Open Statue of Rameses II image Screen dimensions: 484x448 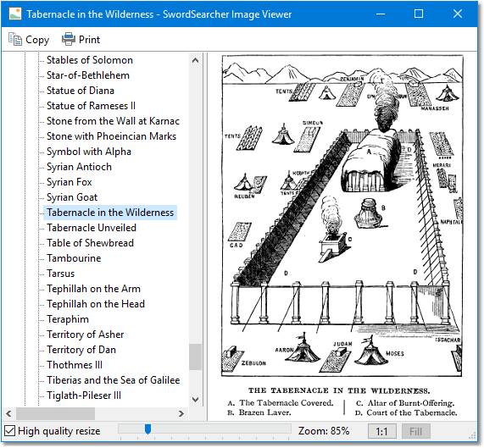click(91, 106)
